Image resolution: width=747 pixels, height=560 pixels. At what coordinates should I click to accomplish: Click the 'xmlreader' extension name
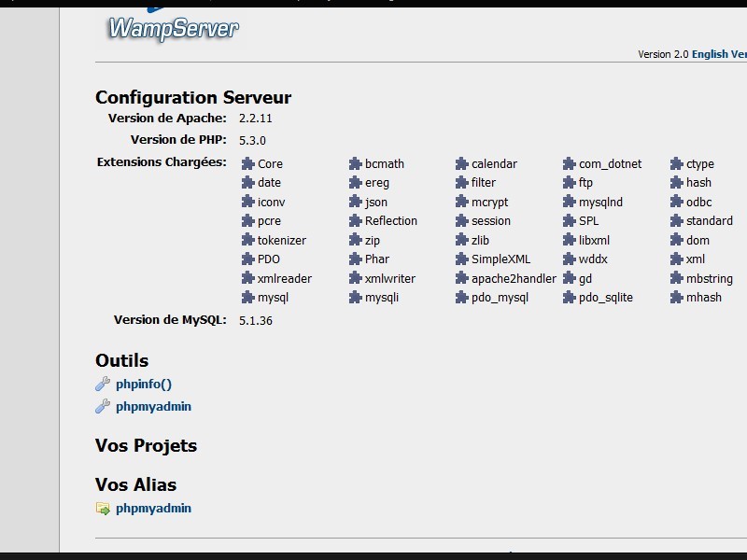pos(285,278)
